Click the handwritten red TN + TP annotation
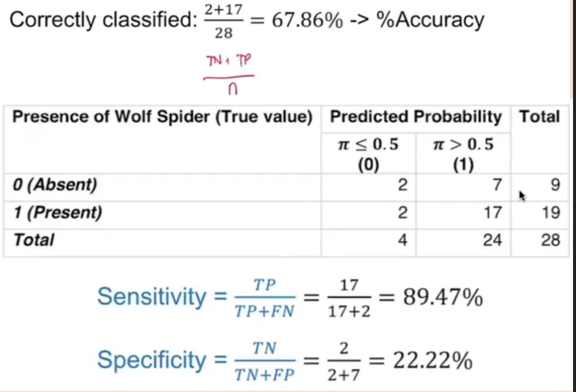This screenshot has width=576, height=392. pos(229,61)
